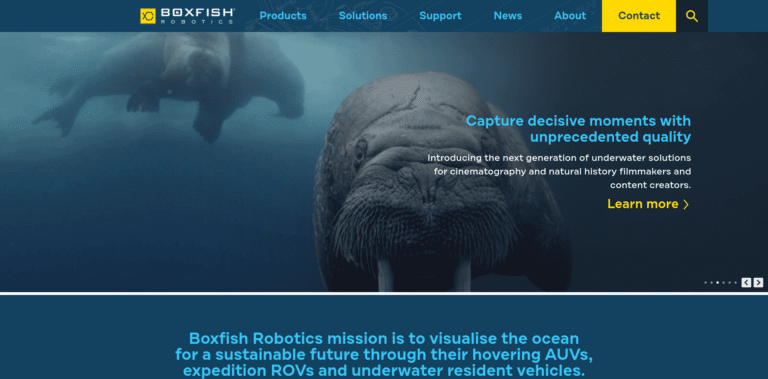Click the 'Capture decisive moments' headline

point(578,129)
